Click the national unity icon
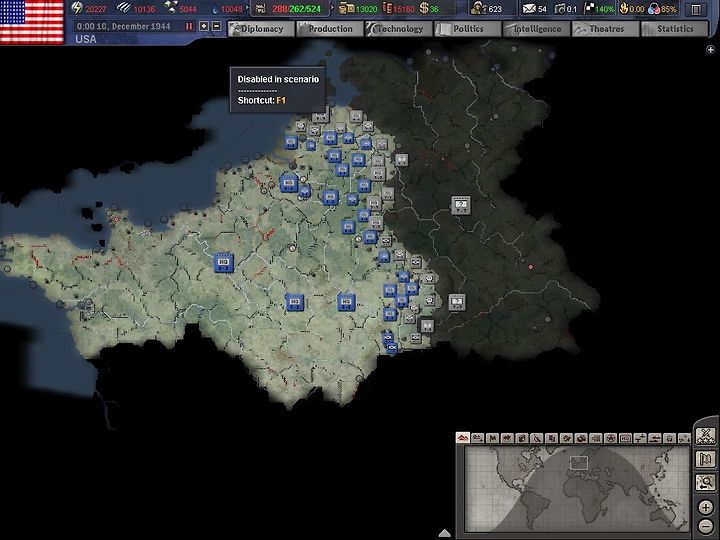Screen dimensions: 720x540 [x=654, y=8]
